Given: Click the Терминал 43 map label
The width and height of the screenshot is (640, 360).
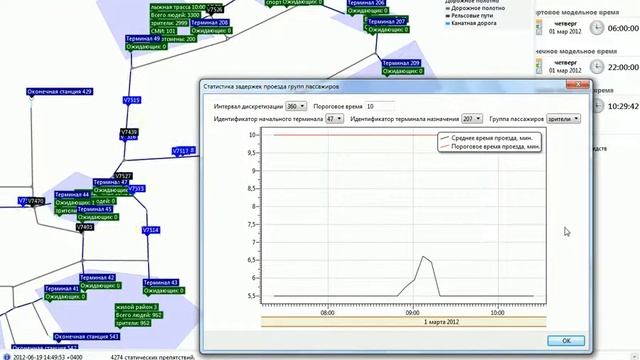Looking at the screenshot, I should pyautogui.click(x=160, y=282).
